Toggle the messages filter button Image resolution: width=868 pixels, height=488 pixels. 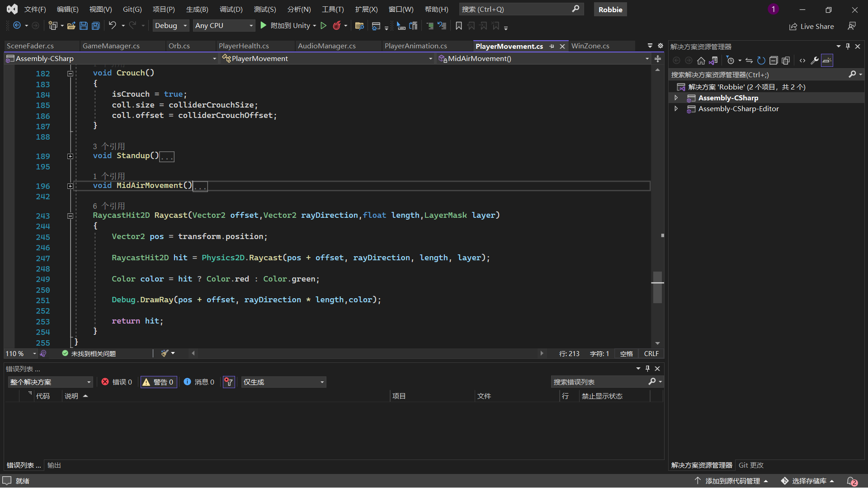(199, 382)
